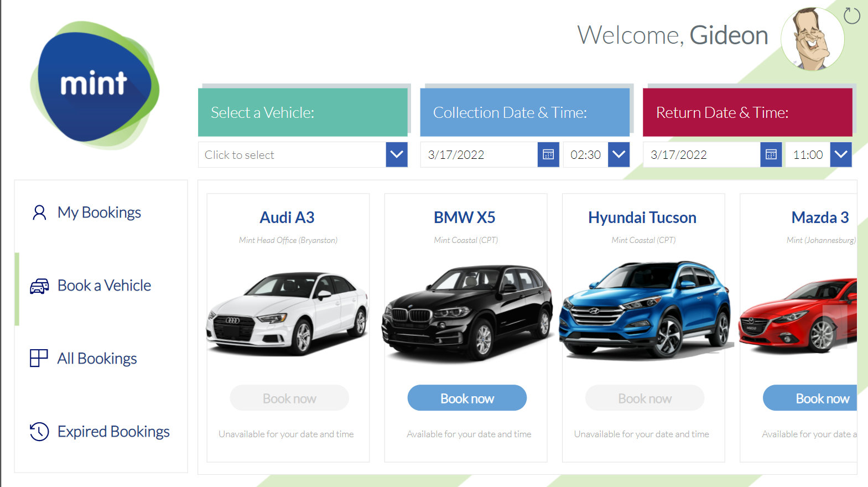Expand the Select a Vehicle dropdown arrow
Screen dimensions: 868x487
(x=397, y=154)
